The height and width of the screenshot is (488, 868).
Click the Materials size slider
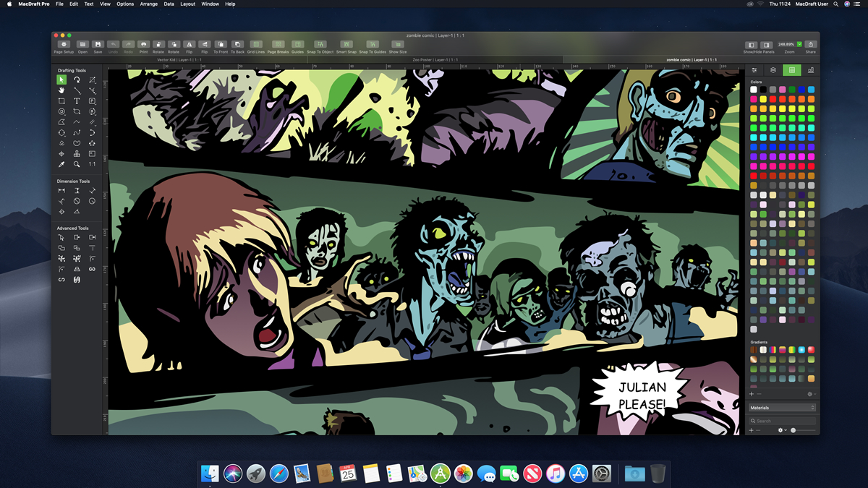coord(804,430)
